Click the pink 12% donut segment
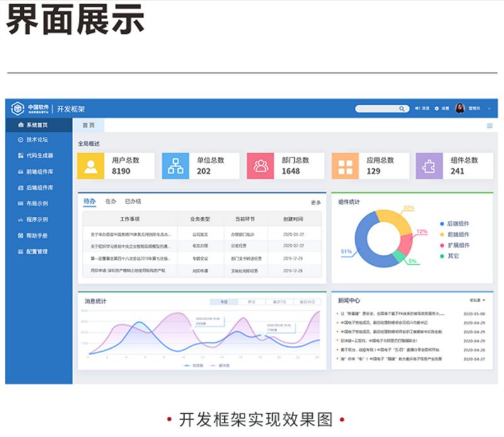The height and width of the screenshot is (437, 504). tap(406, 243)
